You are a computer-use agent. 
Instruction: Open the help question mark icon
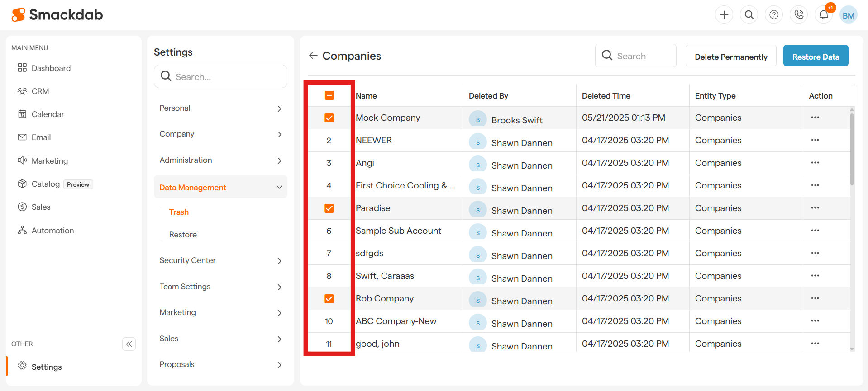click(774, 15)
